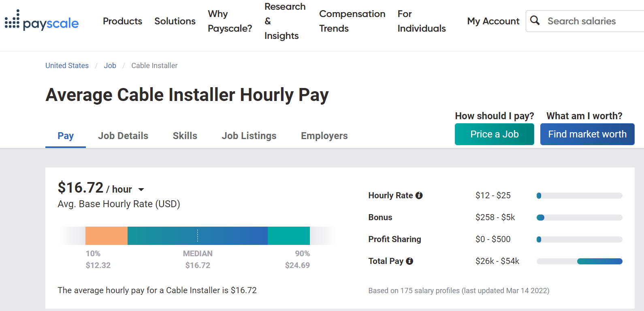Select the Pay tab
Image resolution: width=644 pixels, height=311 pixels.
(x=66, y=136)
